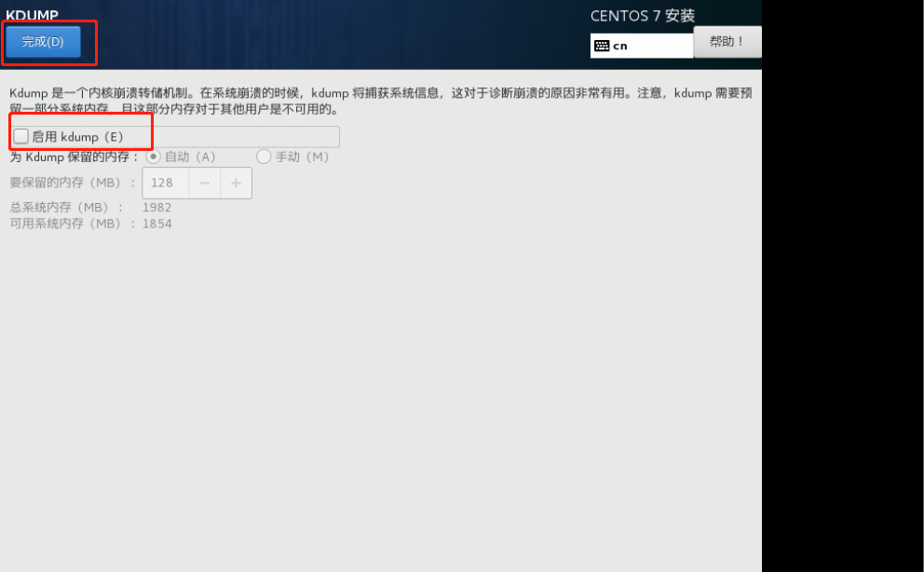Increase reserved memory with the plus button

[x=236, y=184]
